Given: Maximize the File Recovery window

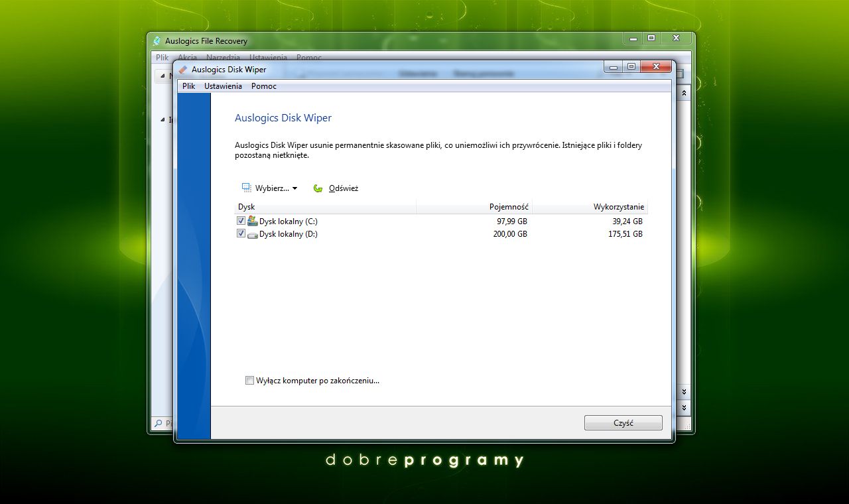Looking at the screenshot, I should 651,38.
